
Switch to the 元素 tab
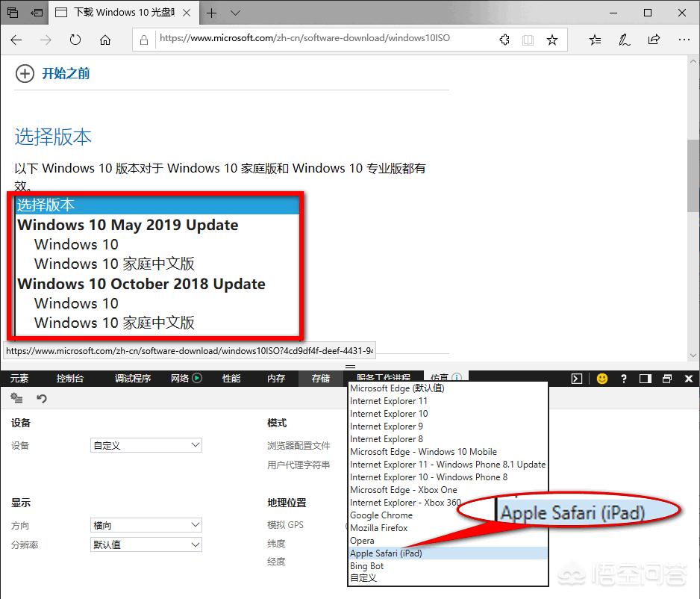[x=19, y=379]
